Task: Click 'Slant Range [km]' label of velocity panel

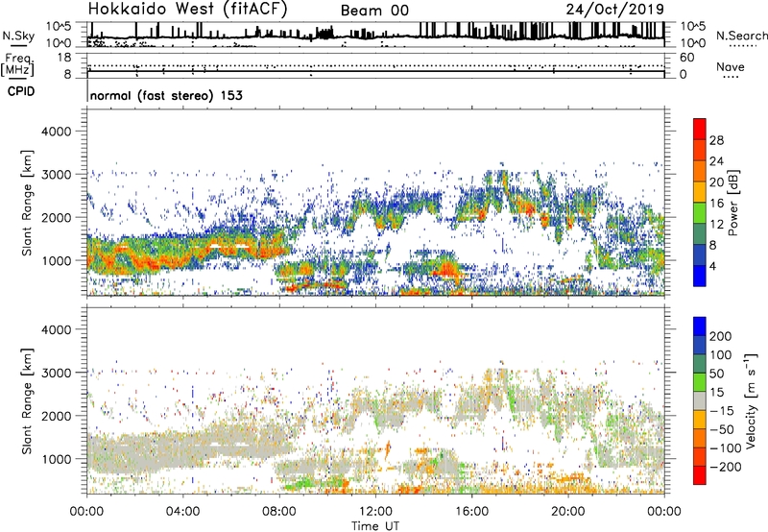Action: click(x=27, y=401)
